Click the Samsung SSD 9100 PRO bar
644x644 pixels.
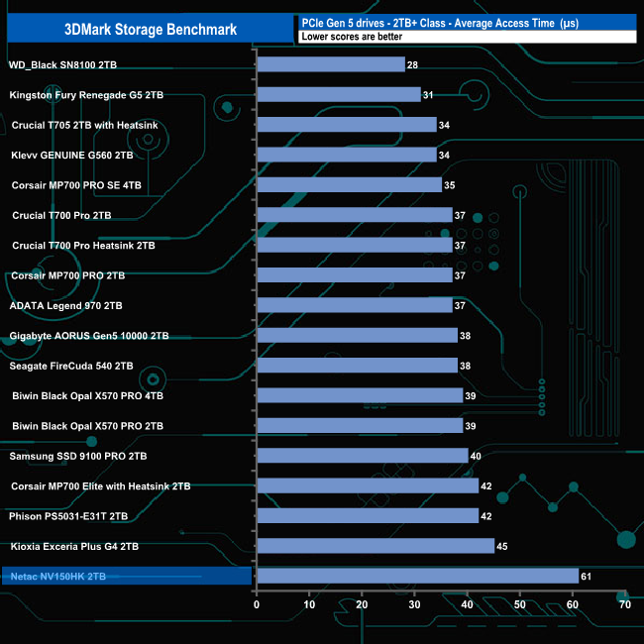pos(363,456)
